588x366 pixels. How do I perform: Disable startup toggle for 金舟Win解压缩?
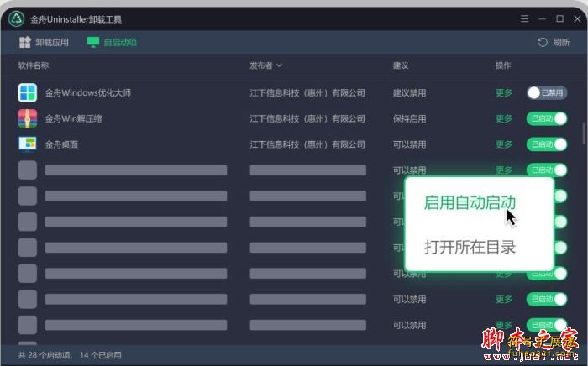[547, 118]
